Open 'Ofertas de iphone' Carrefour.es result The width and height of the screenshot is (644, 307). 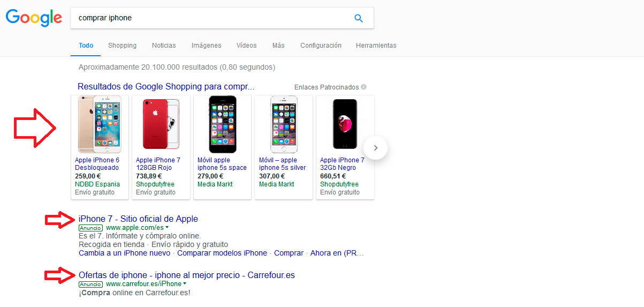coord(187,275)
